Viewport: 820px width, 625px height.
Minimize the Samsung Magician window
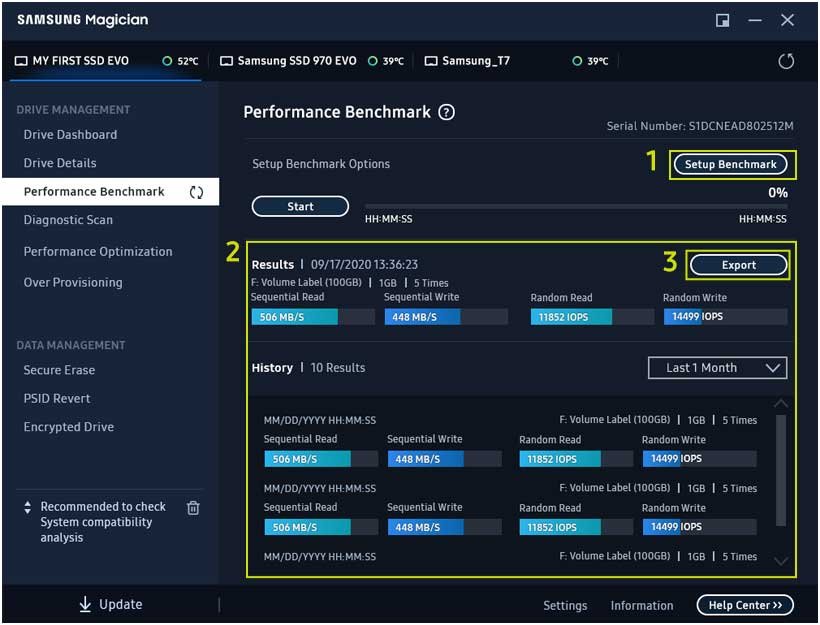coord(755,20)
